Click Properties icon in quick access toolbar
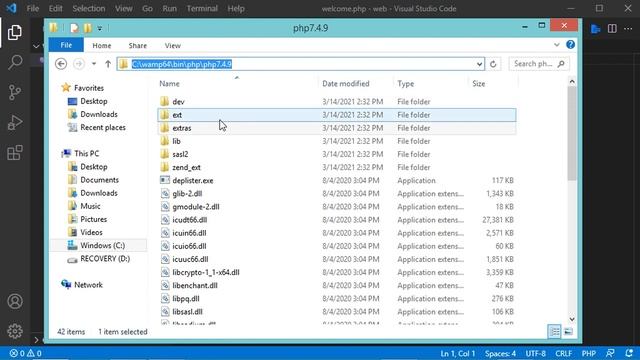Image resolution: width=640 pixels, height=360 pixels. [74, 28]
